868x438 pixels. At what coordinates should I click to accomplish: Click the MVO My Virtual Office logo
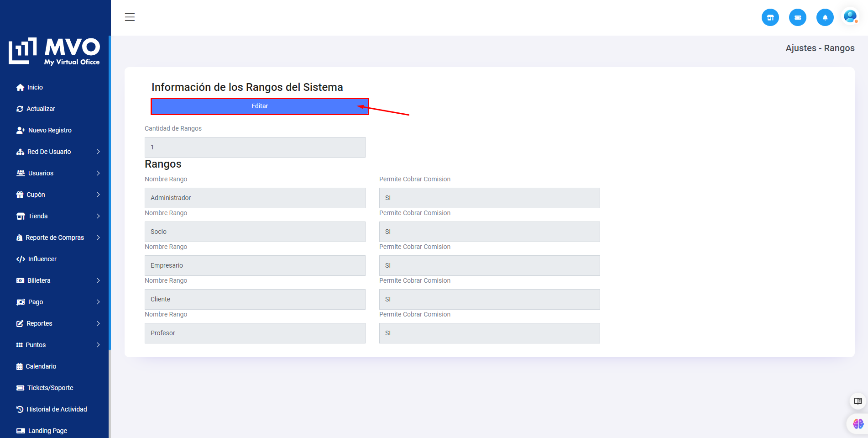(x=54, y=51)
